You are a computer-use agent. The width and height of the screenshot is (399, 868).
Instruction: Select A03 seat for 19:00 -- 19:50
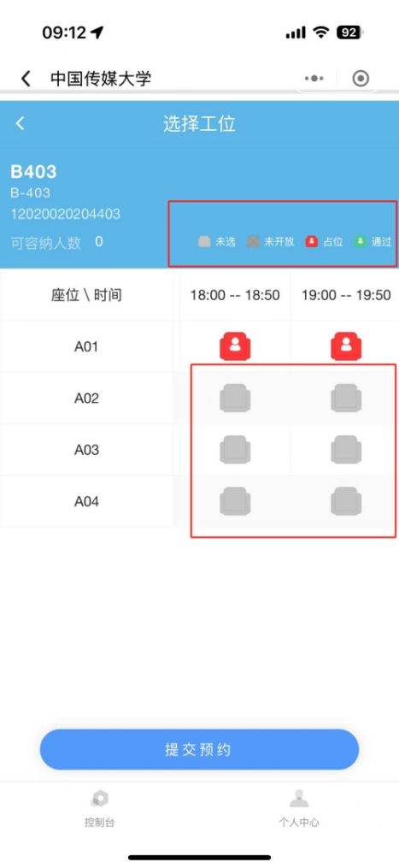click(346, 450)
